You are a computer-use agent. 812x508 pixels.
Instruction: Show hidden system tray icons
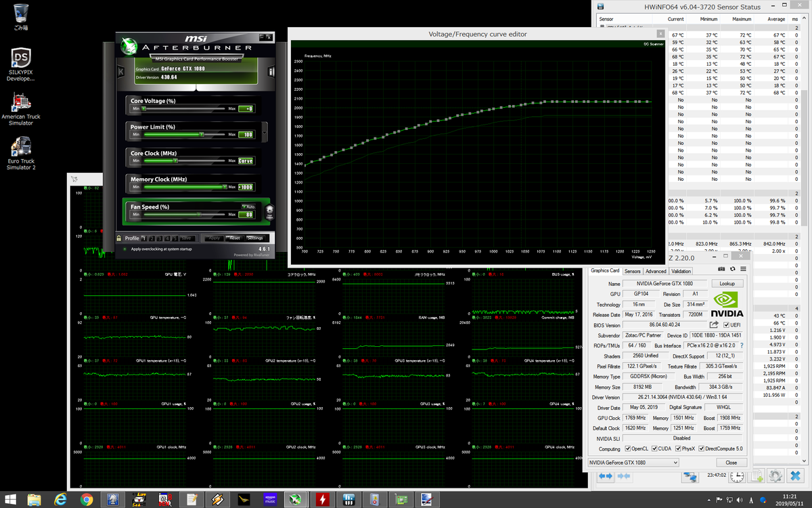point(708,501)
